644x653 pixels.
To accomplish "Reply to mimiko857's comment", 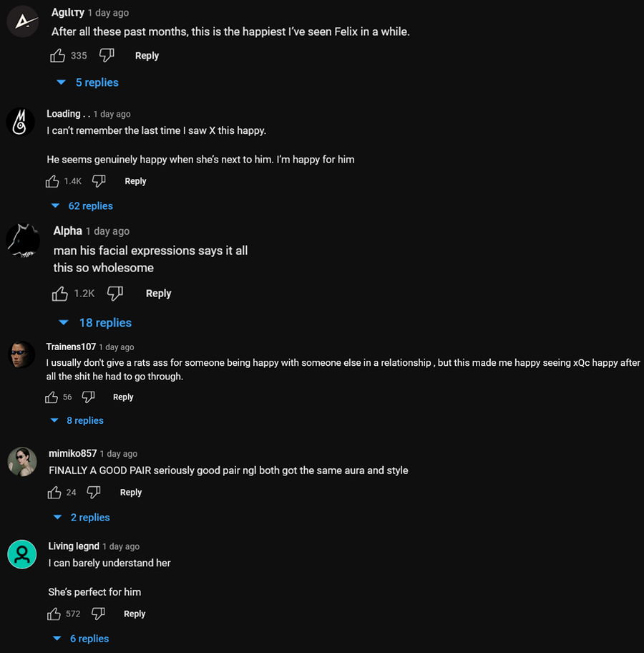I will click(x=131, y=492).
